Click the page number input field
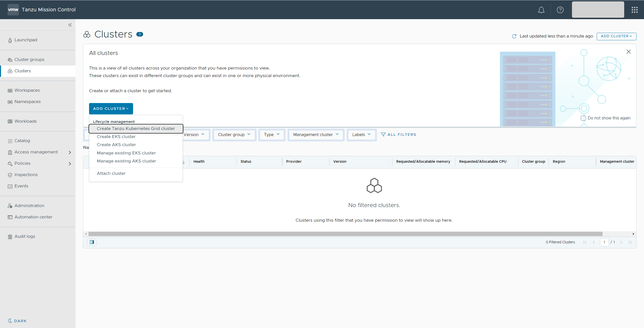 (x=604, y=242)
